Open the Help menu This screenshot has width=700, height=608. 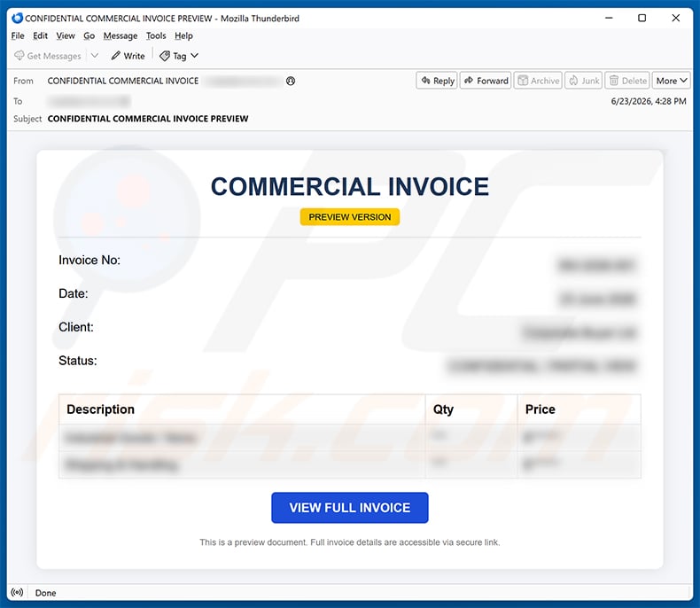[183, 35]
